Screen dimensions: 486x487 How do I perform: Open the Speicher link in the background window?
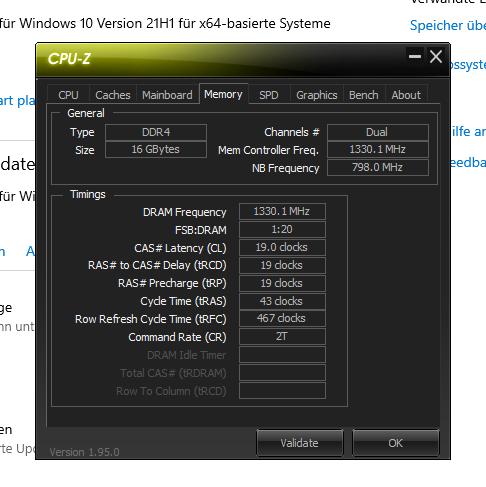[x=448, y=25]
